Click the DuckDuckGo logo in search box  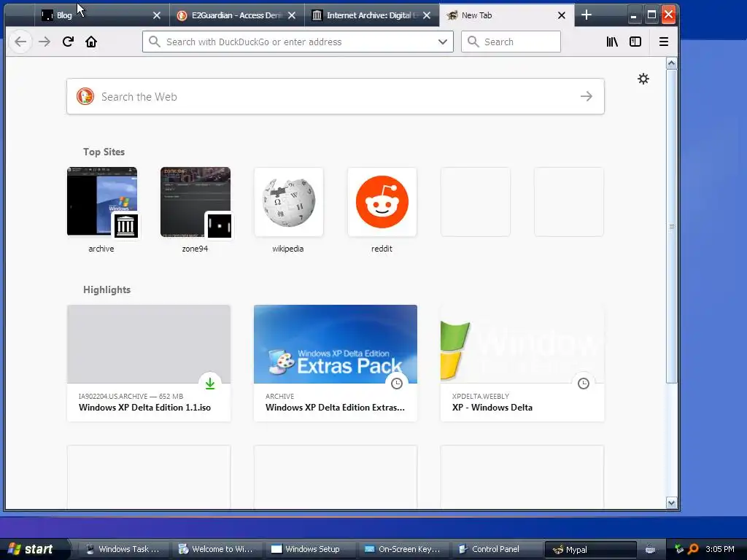tap(85, 96)
